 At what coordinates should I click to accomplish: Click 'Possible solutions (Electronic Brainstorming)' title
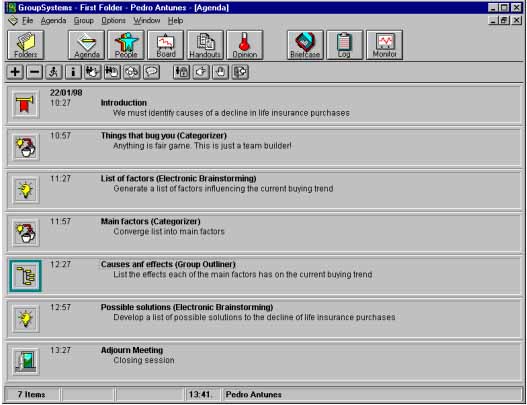pyautogui.click(x=187, y=307)
